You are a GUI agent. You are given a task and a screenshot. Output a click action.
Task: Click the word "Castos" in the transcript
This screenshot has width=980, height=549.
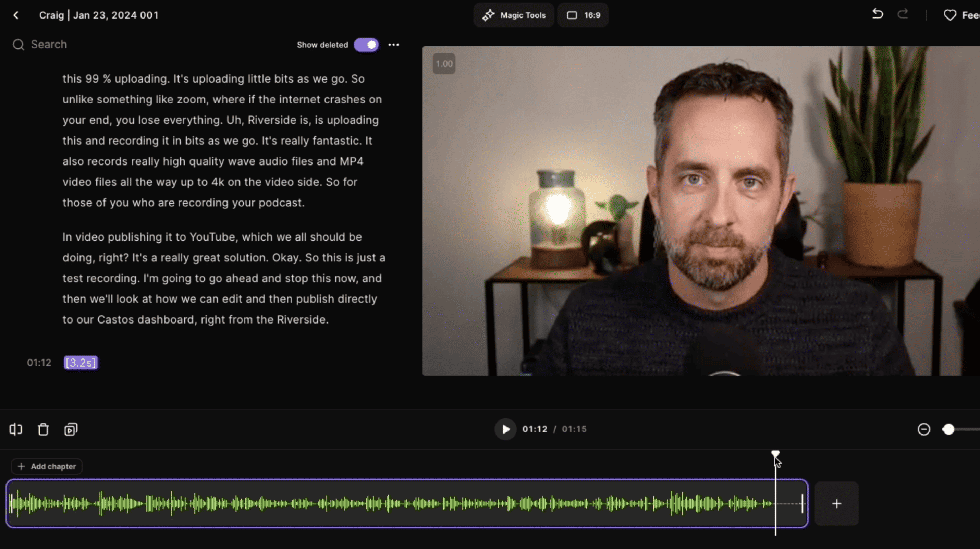click(116, 320)
